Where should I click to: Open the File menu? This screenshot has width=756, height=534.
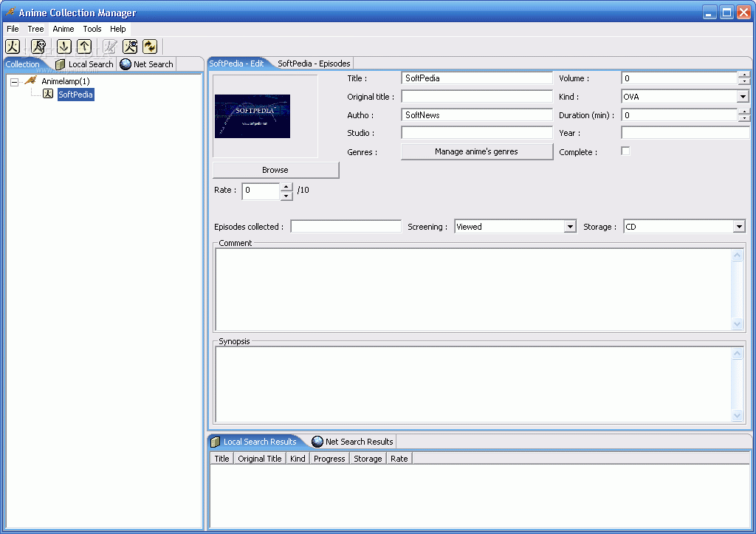[x=13, y=29]
